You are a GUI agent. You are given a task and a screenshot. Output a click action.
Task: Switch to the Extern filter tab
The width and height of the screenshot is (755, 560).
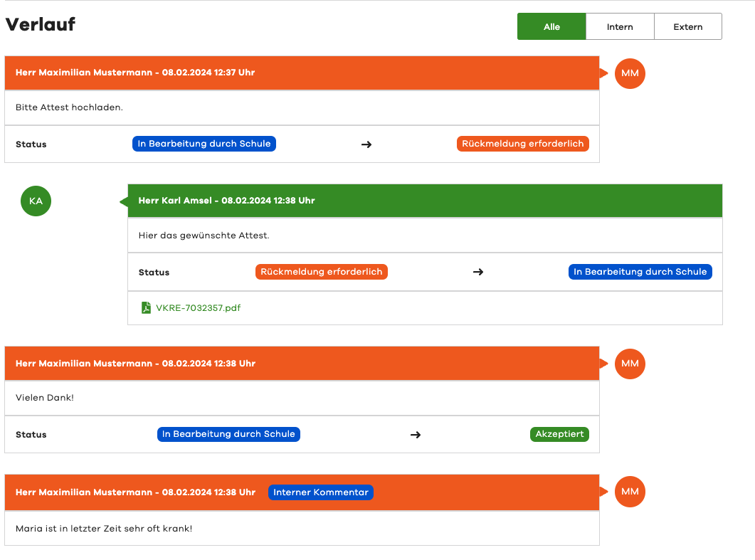coord(687,27)
